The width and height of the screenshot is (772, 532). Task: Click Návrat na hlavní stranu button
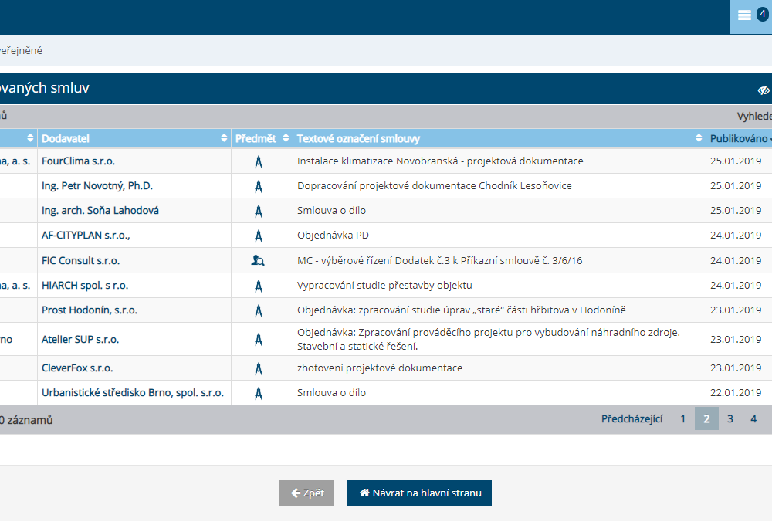[419, 493]
